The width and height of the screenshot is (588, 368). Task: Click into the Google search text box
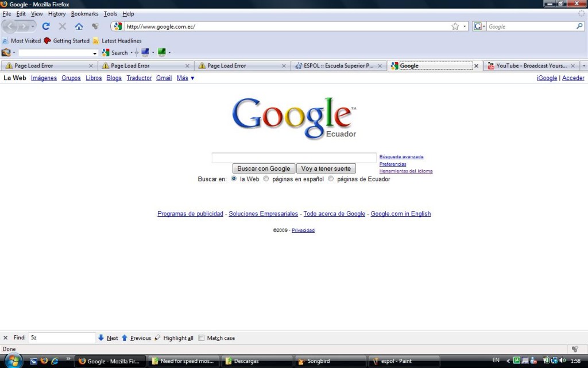294,158
